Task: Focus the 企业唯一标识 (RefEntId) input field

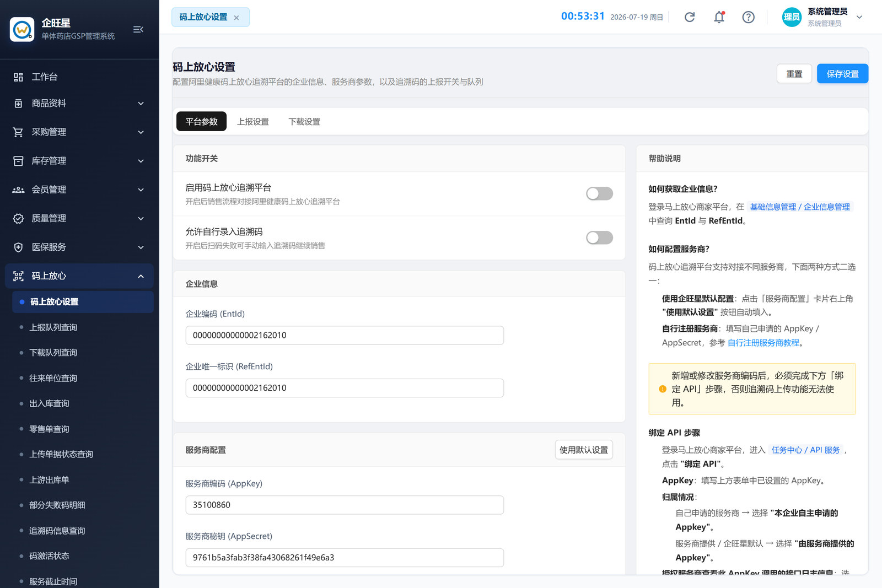Action: (x=345, y=388)
